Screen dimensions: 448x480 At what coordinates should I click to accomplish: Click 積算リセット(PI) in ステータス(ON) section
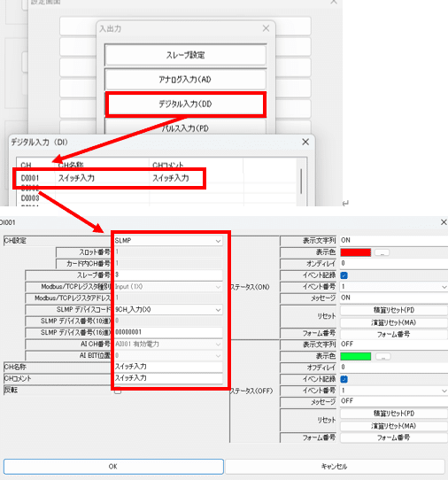(x=394, y=310)
